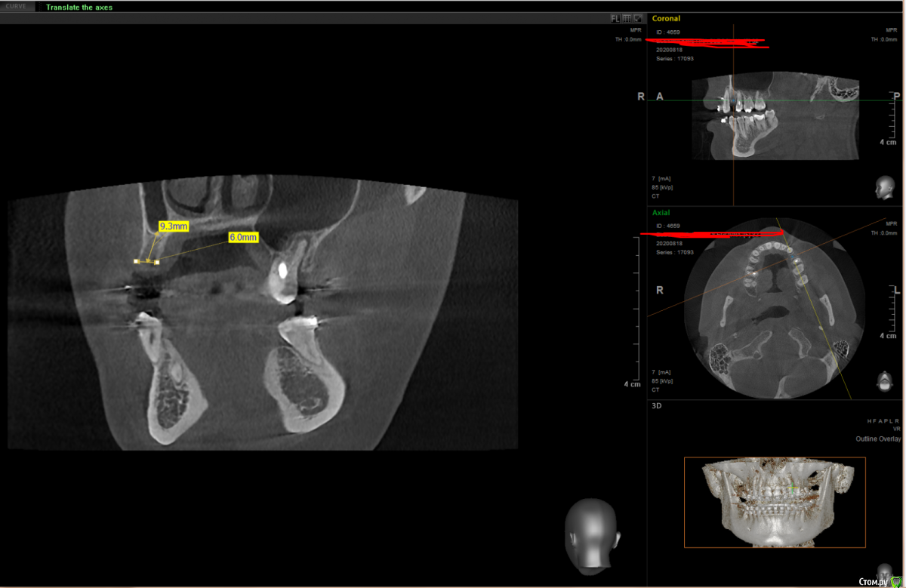Click the VR rendering mode label
This screenshot has width=906, height=588.
click(x=895, y=428)
